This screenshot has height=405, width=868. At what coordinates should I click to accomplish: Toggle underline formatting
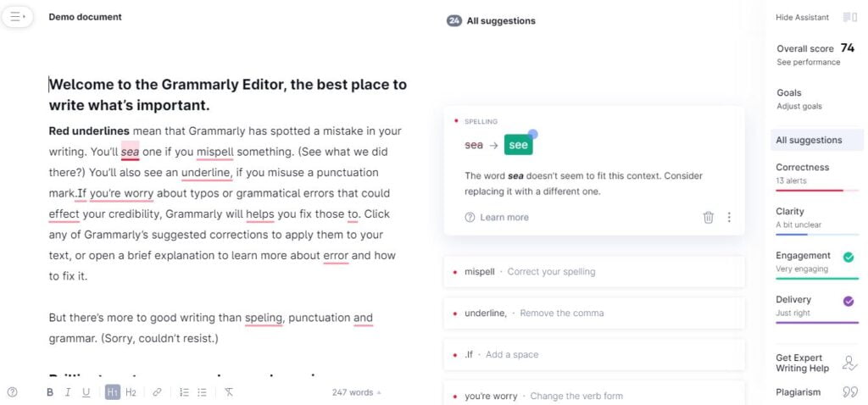[x=86, y=392]
